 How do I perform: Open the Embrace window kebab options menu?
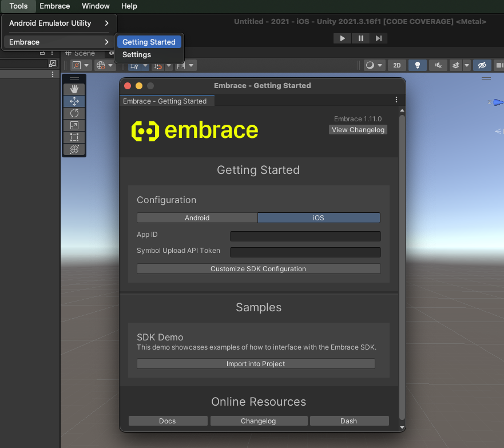(396, 100)
